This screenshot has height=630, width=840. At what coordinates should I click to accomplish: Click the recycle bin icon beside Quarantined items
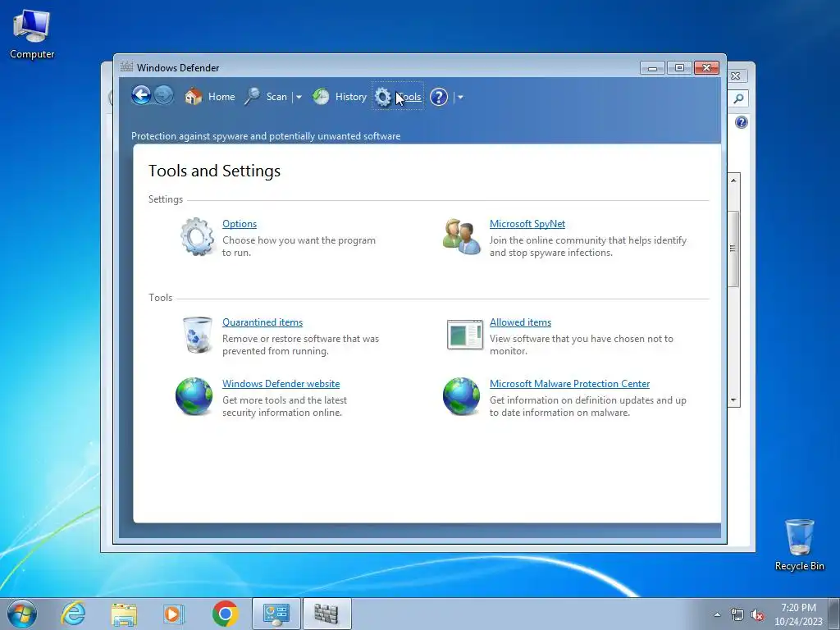point(197,335)
